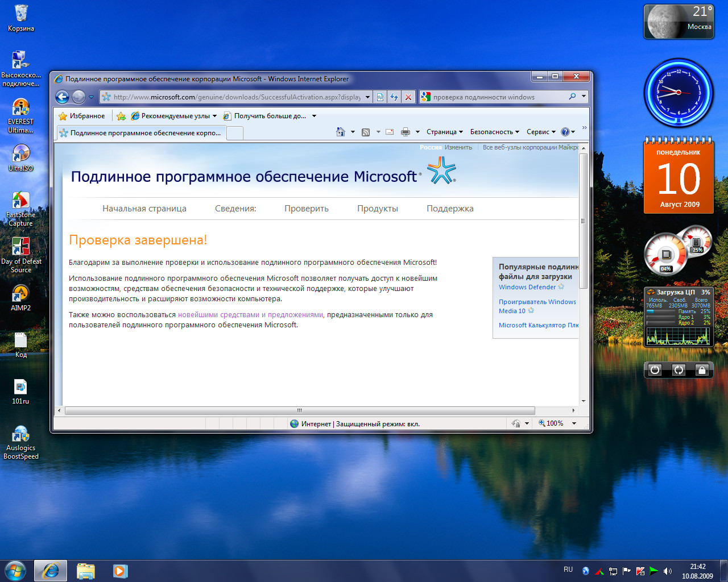Screen dimensions: 728x582
Task: Launch Windows Media Player from taskbar
Action: pyautogui.click(x=120, y=571)
